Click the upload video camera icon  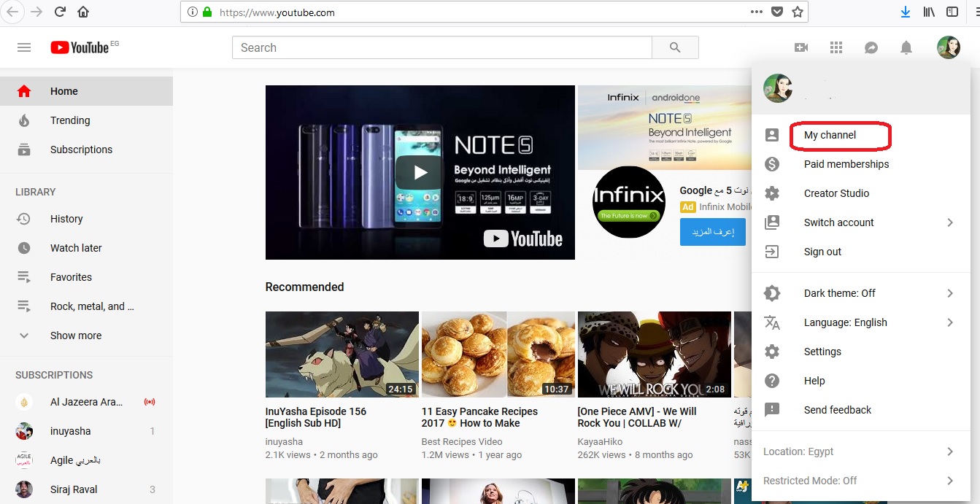pos(801,47)
